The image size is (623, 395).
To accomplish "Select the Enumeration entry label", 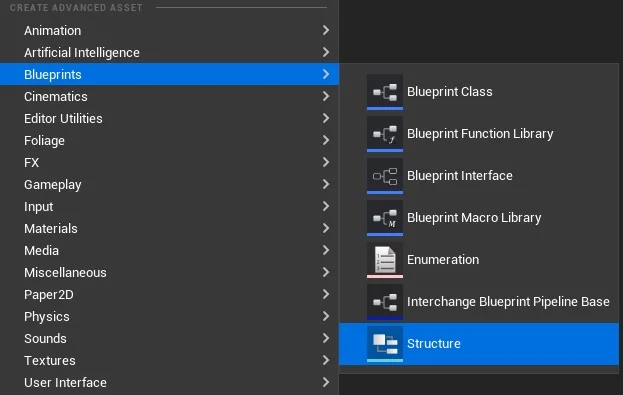I will [x=443, y=259].
